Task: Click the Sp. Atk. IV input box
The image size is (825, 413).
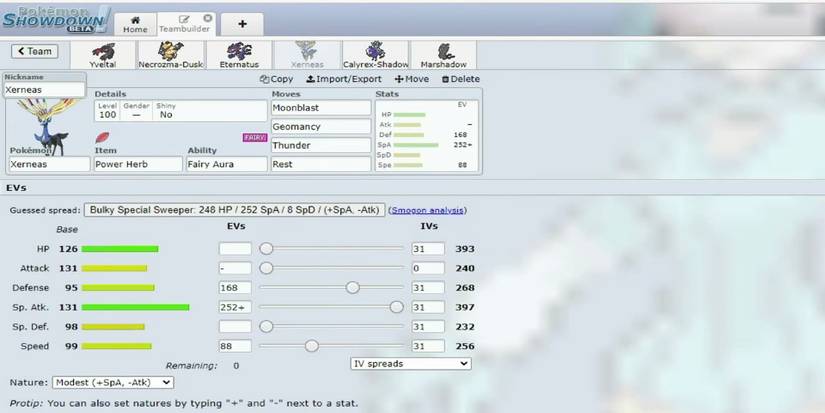Action: point(428,307)
